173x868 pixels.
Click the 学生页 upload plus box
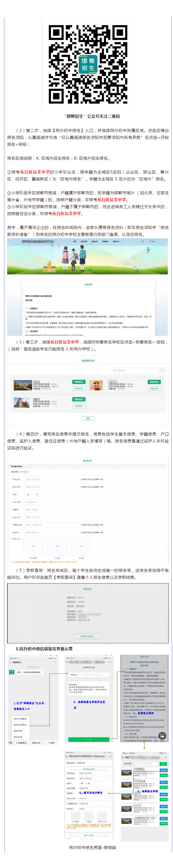(81, 546)
